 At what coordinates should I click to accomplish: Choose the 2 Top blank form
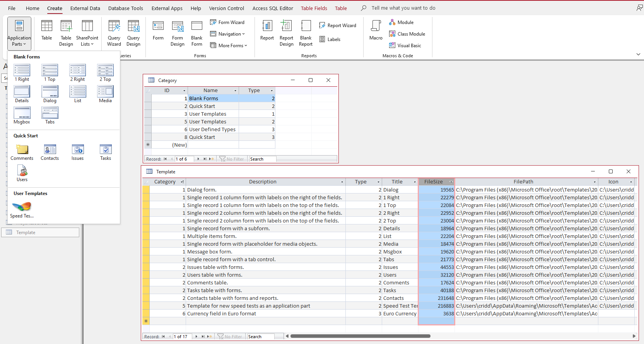tap(105, 73)
